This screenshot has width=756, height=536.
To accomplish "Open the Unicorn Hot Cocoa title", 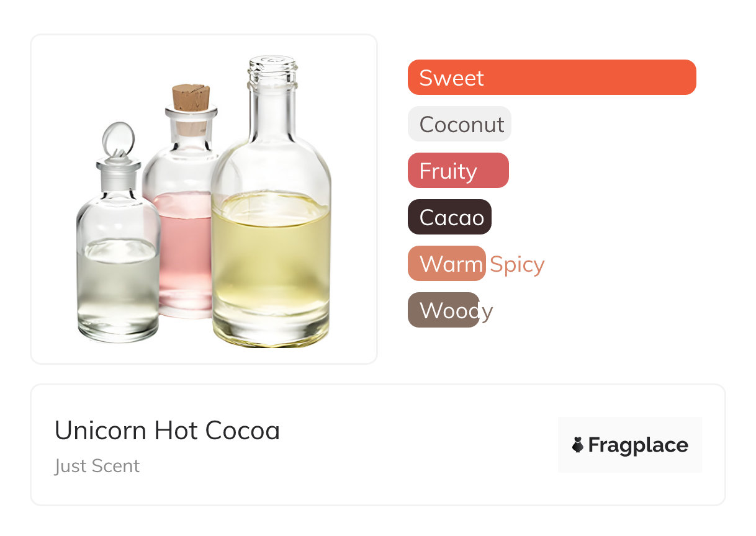I will click(167, 431).
